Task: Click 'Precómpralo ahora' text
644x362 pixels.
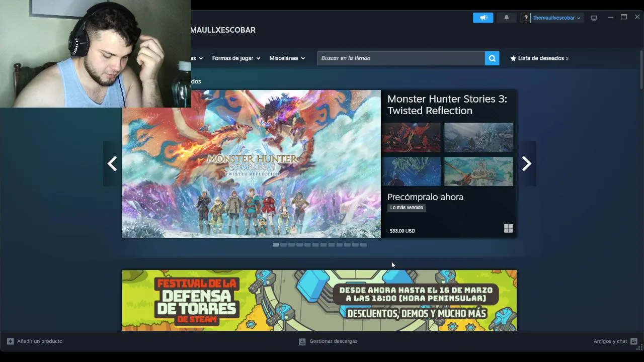Action: 425,197
